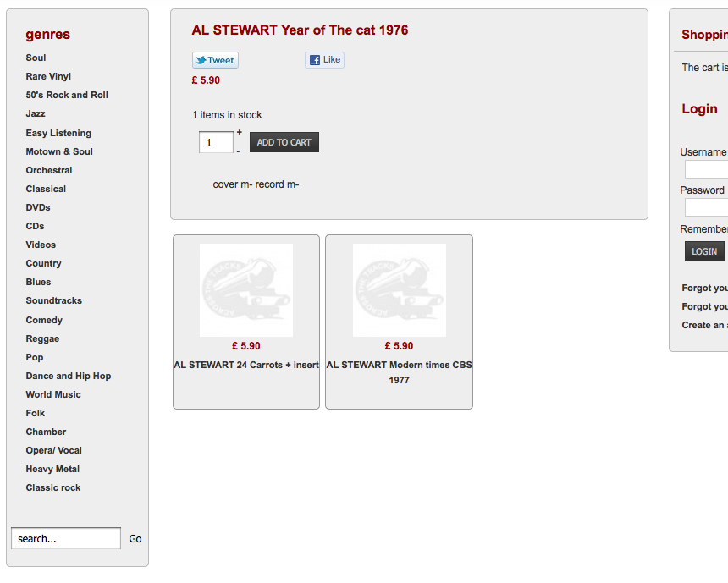Open the Soundtracks genre link
The width and height of the screenshot is (728, 583).
[x=54, y=300]
